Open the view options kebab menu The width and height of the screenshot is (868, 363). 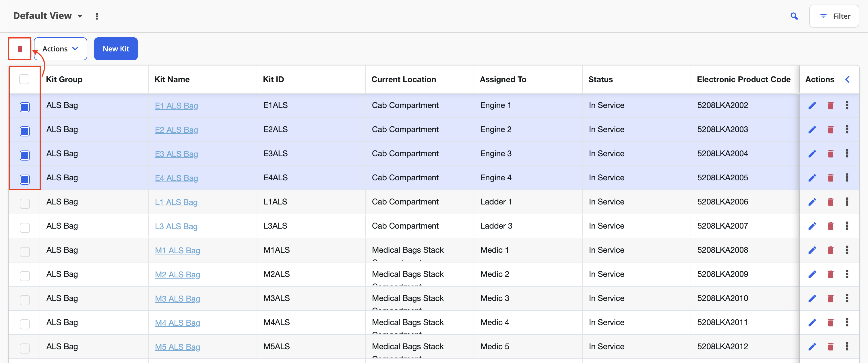tap(97, 16)
